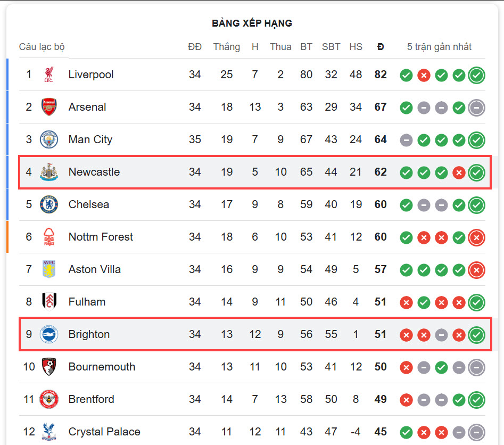
Task: Click the Man City club crest
Action: point(49,139)
